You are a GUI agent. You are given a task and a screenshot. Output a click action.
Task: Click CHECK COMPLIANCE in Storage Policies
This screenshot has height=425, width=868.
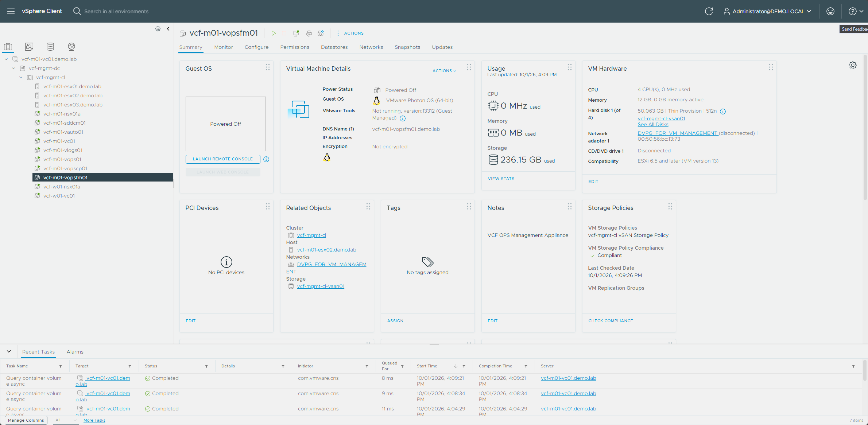pos(611,321)
